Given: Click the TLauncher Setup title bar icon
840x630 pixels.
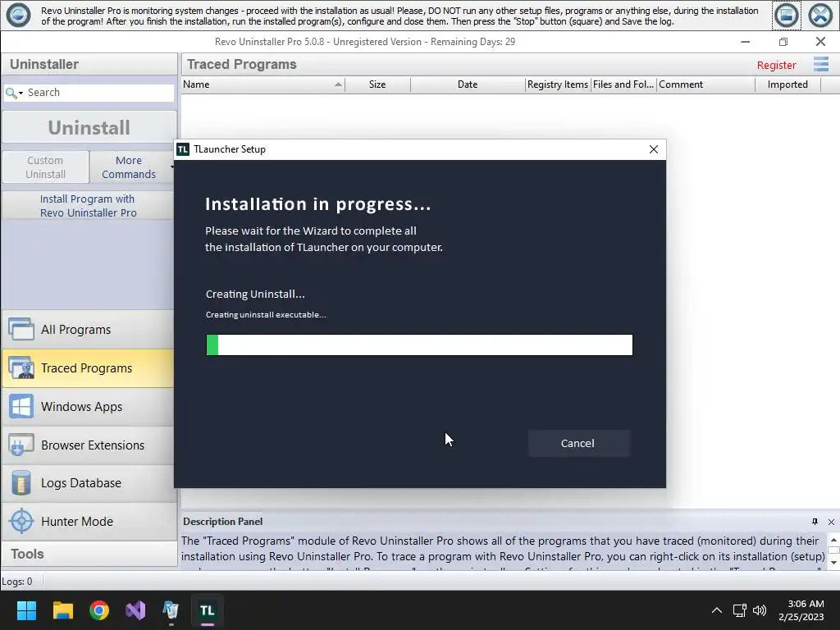Looking at the screenshot, I should [x=183, y=149].
